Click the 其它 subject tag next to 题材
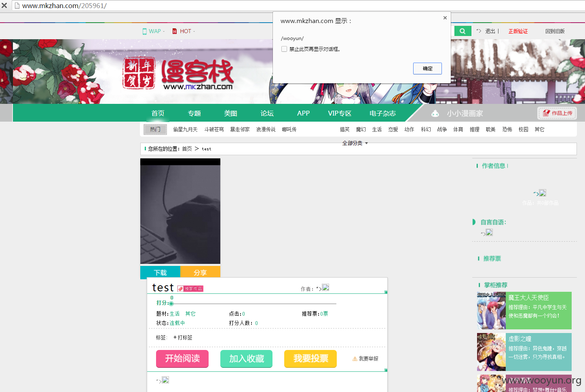The height and width of the screenshot is (392, 585). (x=190, y=314)
